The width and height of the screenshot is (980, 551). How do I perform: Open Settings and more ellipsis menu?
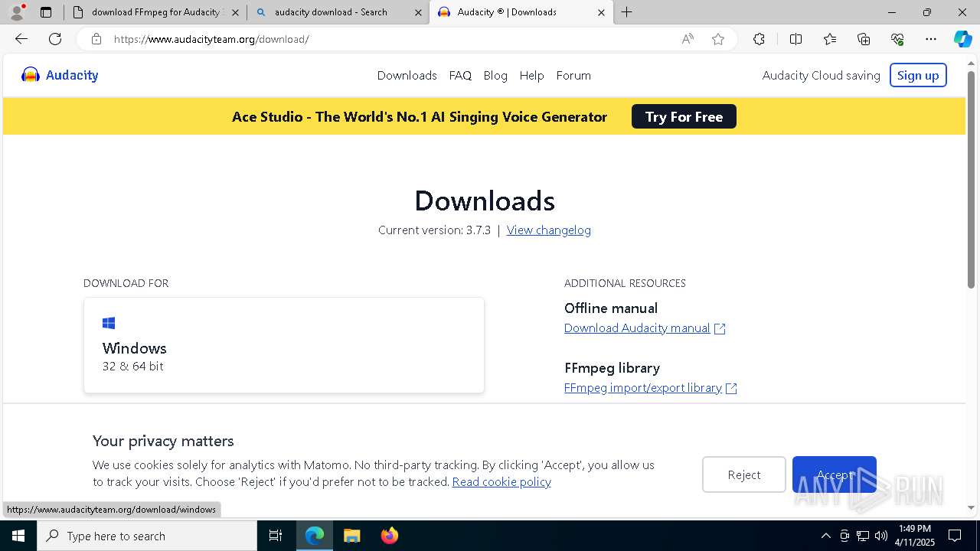pos(931,39)
